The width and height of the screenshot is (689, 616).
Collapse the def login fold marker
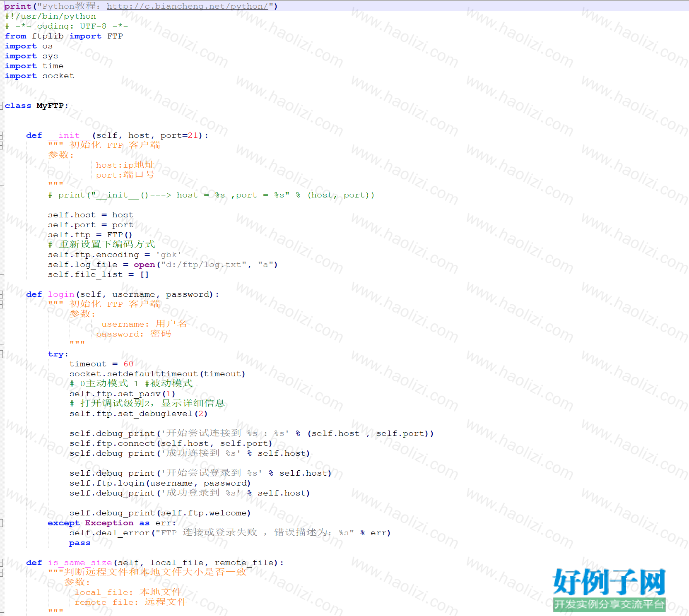pos(2,294)
